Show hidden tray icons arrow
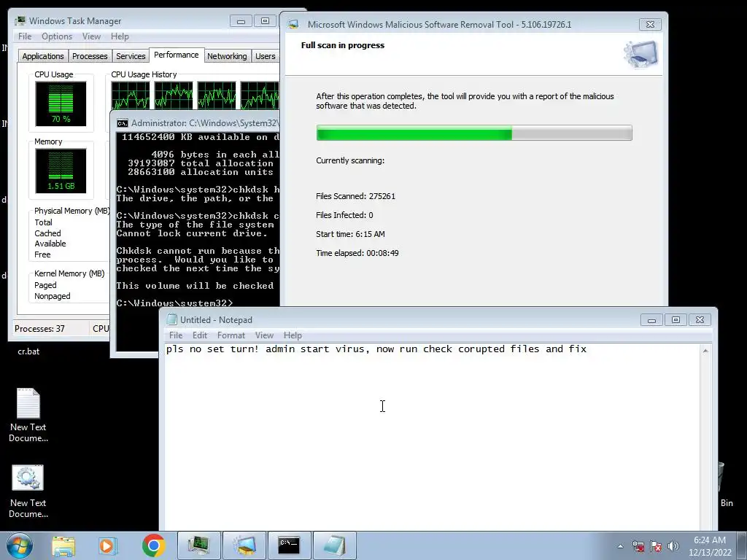This screenshot has width=747, height=560. pyautogui.click(x=620, y=546)
